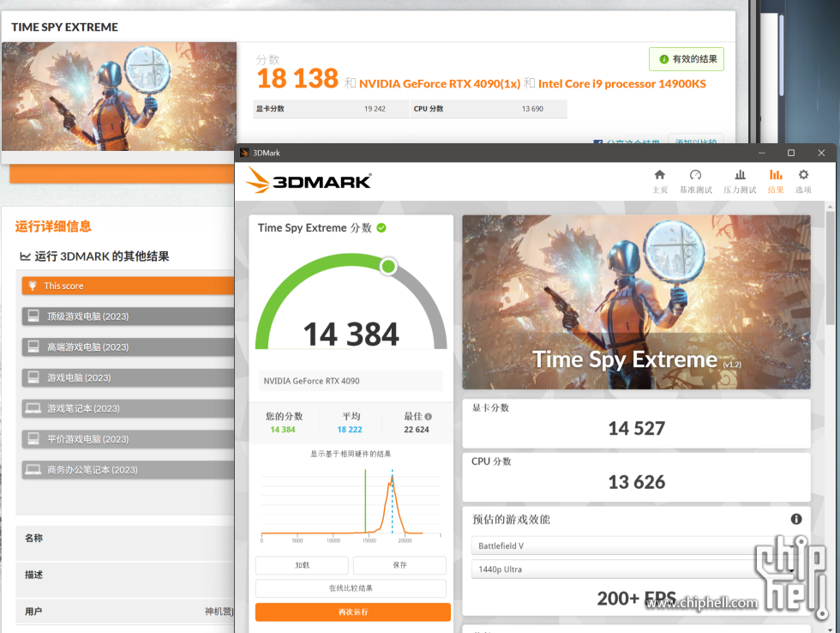The height and width of the screenshot is (633, 840).
Task: Click info icon next to 最佳 score
Action: pos(428,416)
